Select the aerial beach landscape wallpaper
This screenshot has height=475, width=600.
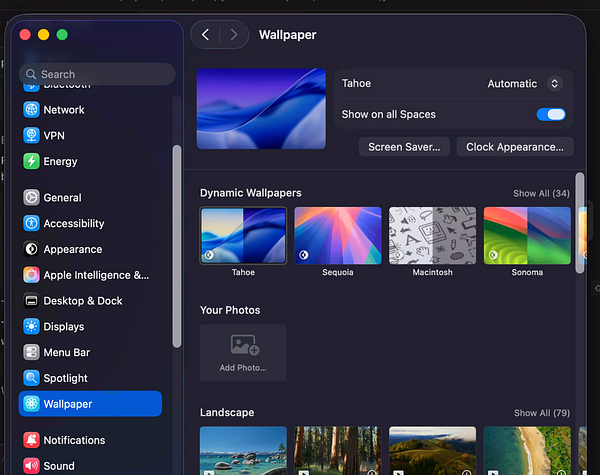click(x=527, y=451)
